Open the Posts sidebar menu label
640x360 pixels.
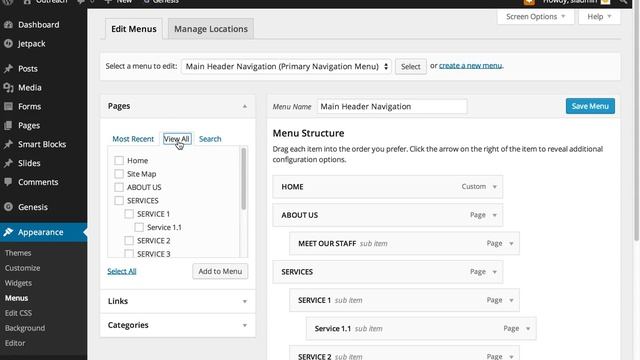(28, 69)
